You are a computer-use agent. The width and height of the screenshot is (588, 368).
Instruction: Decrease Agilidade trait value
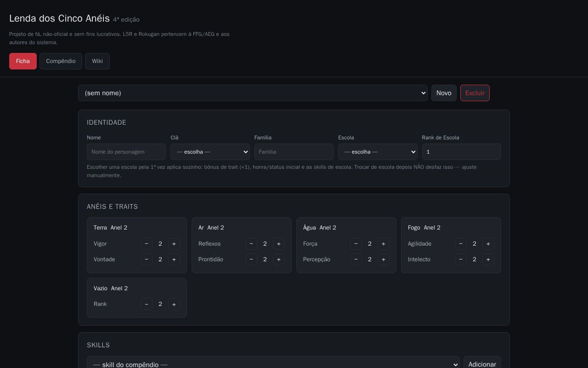tap(461, 244)
